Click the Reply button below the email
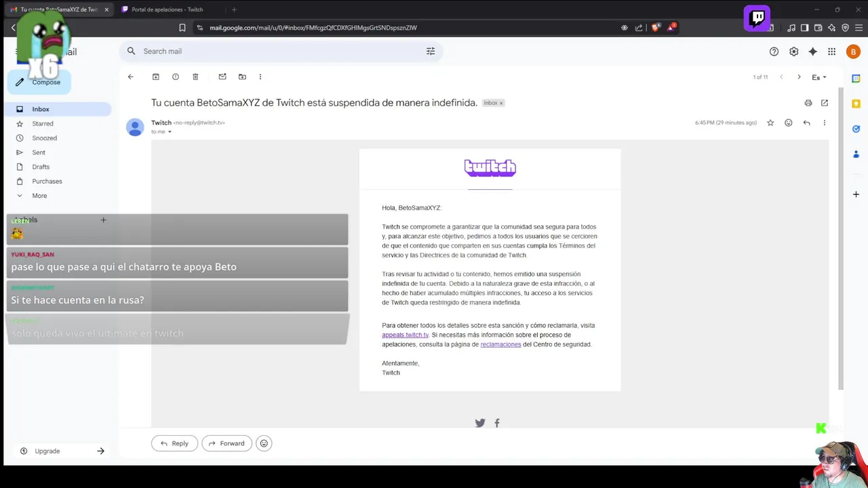The height and width of the screenshot is (488, 868). click(x=174, y=443)
